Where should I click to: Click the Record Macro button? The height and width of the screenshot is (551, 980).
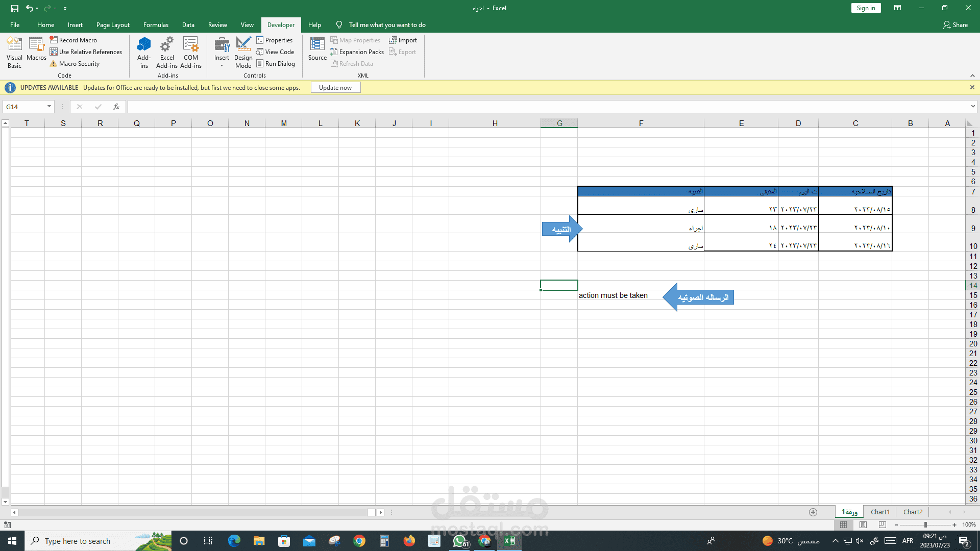[73, 39]
